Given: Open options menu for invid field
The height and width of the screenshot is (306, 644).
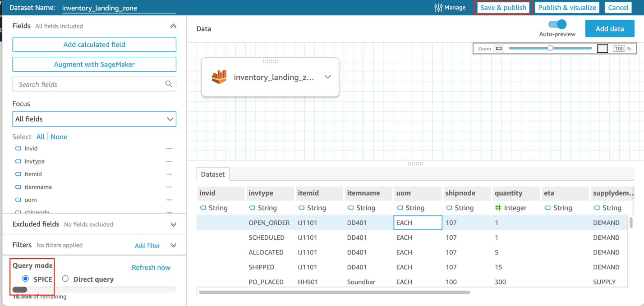Looking at the screenshot, I should [x=169, y=148].
